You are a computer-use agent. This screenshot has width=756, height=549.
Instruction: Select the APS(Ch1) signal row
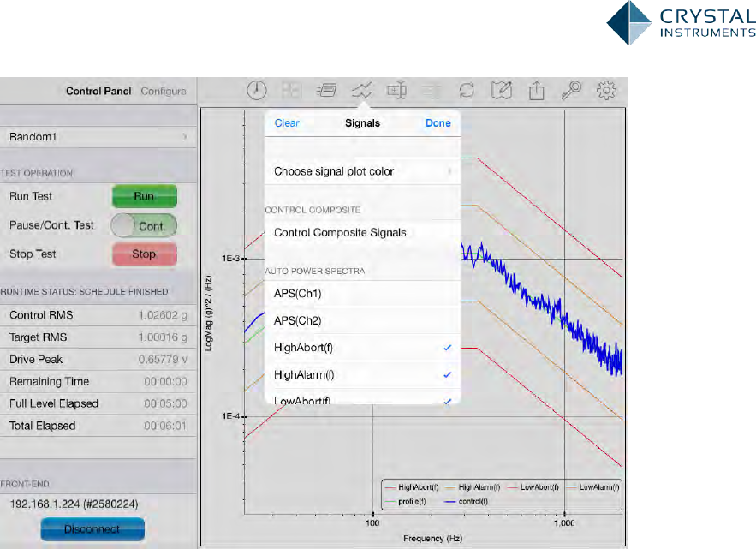pos(362,294)
